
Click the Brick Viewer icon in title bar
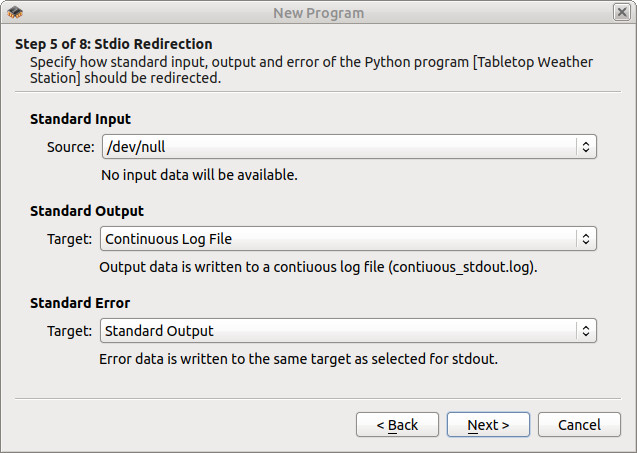(15, 12)
